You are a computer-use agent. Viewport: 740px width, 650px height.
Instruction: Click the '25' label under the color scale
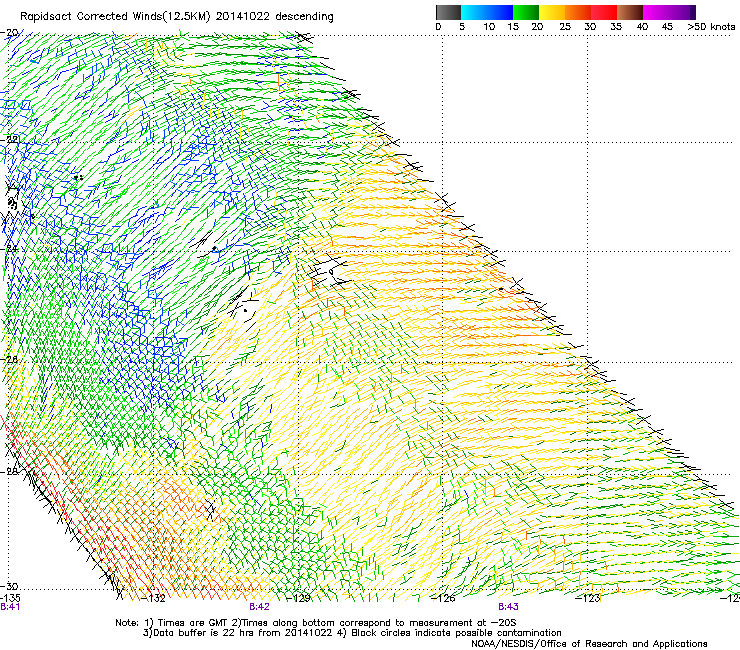click(x=565, y=27)
